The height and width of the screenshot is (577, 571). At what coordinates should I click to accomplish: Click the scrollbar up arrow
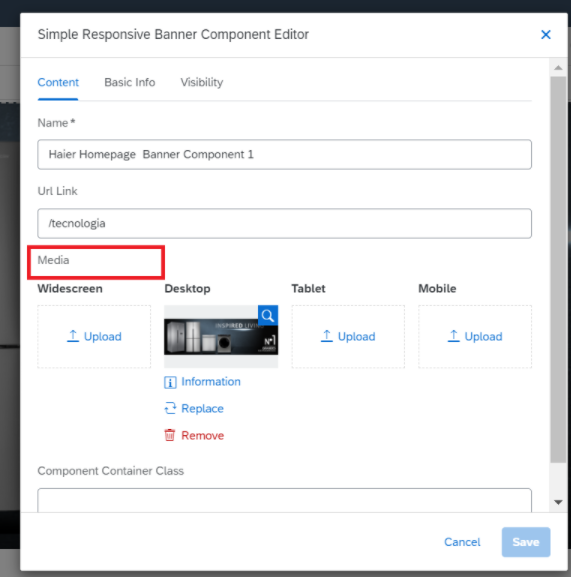[558, 68]
